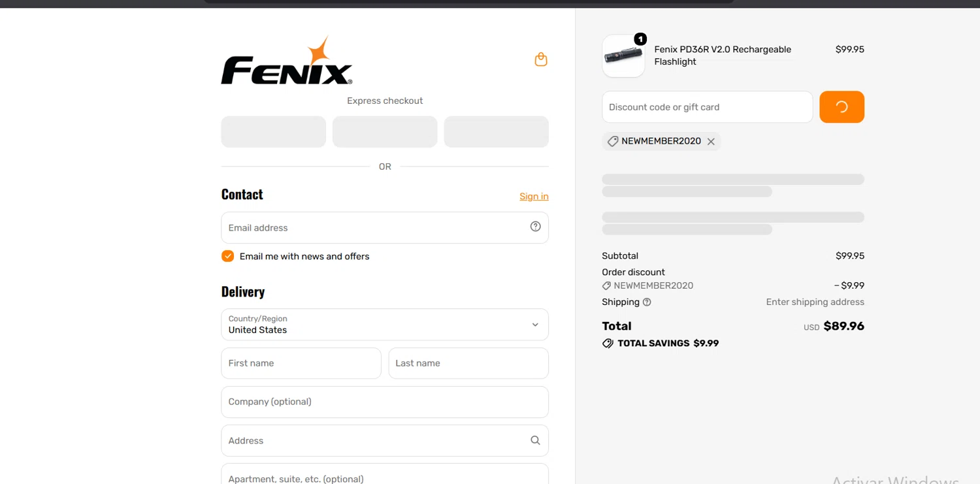Click the Express checkout label

(x=385, y=101)
